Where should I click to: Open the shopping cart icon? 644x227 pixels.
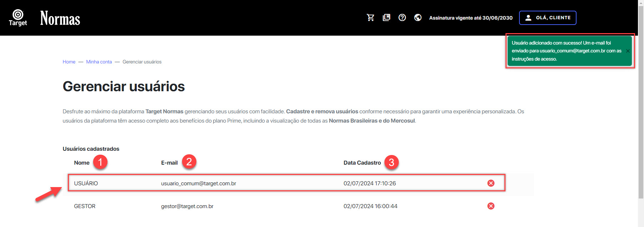tap(371, 17)
